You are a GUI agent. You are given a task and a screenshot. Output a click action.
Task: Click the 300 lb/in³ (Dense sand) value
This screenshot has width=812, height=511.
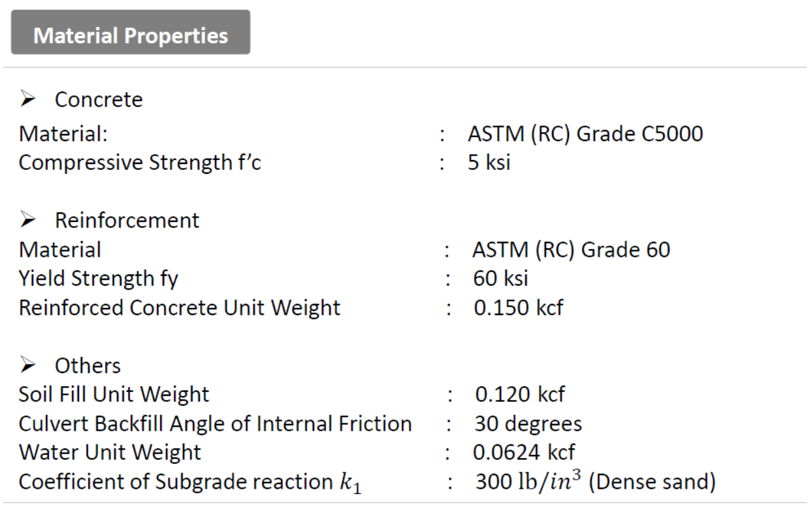pos(594,482)
